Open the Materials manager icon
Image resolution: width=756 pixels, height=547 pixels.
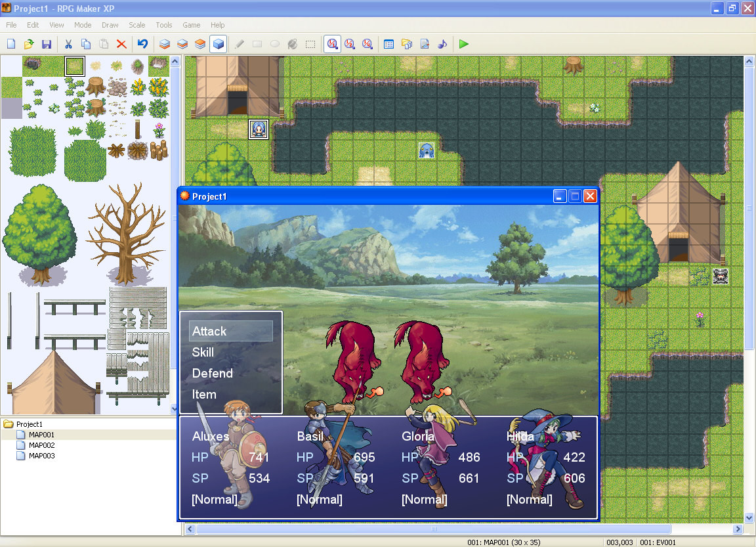tap(407, 45)
